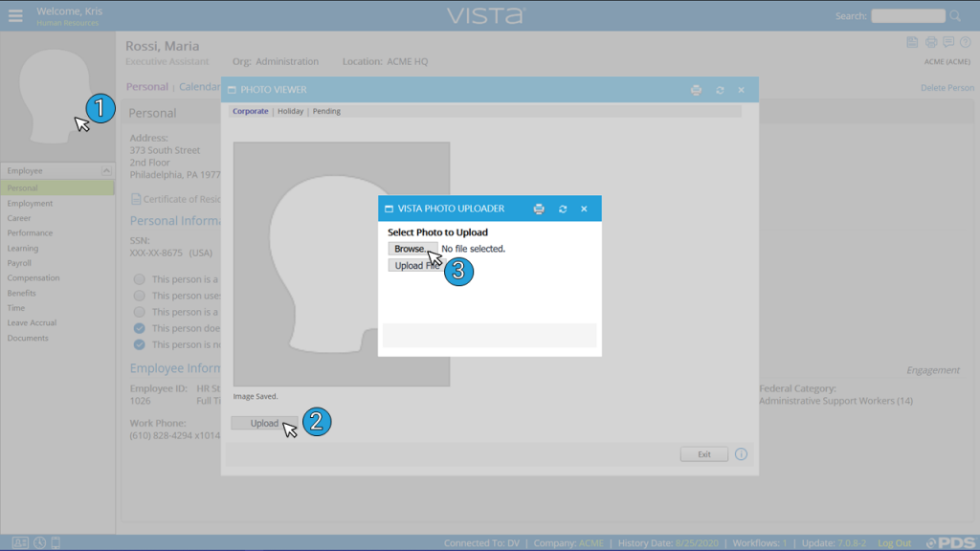
Task: Click the 'Engagement' label
Action: (933, 370)
